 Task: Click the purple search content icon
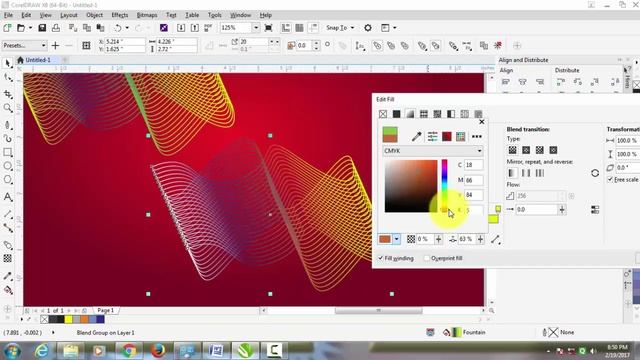(164, 28)
